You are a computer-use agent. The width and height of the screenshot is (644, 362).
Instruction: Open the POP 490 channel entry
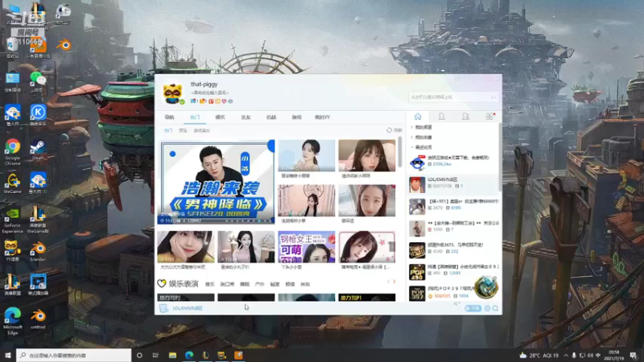[453, 272]
